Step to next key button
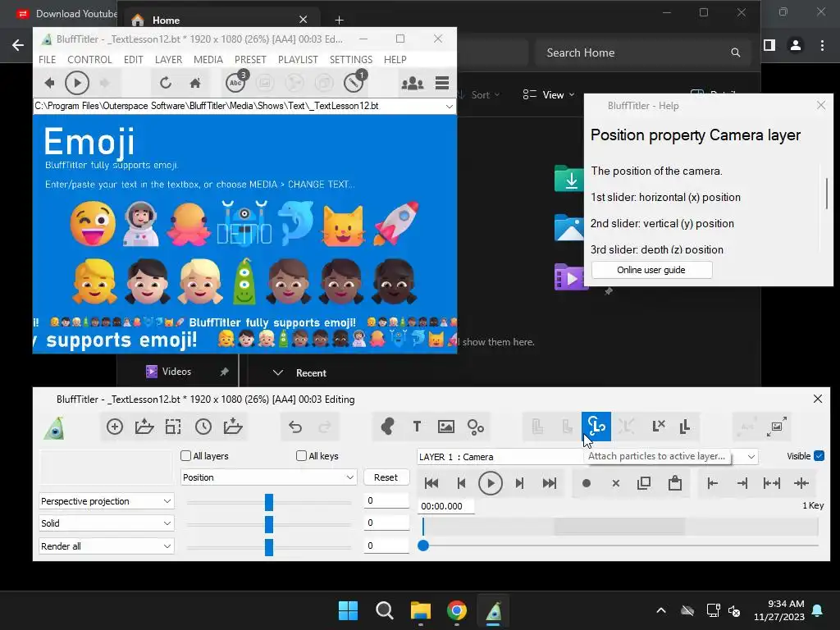The width and height of the screenshot is (840, 630). pyautogui.click(x=519, y=483)
